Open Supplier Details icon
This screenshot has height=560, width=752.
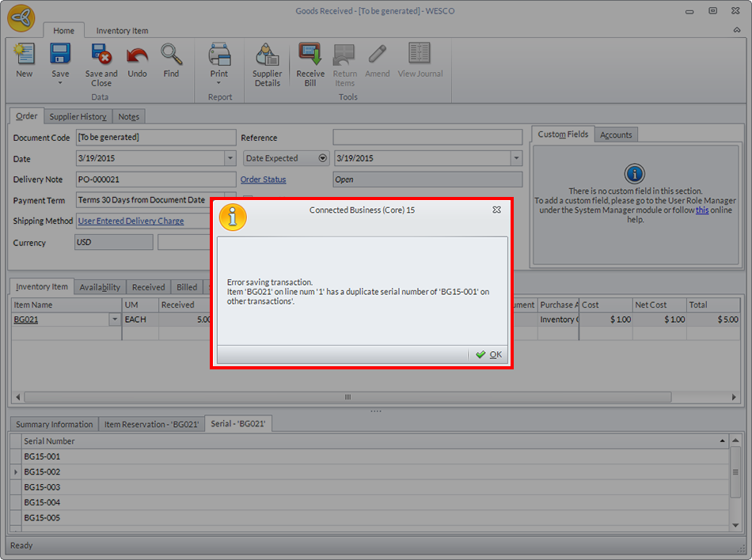(x=267, y=55)
